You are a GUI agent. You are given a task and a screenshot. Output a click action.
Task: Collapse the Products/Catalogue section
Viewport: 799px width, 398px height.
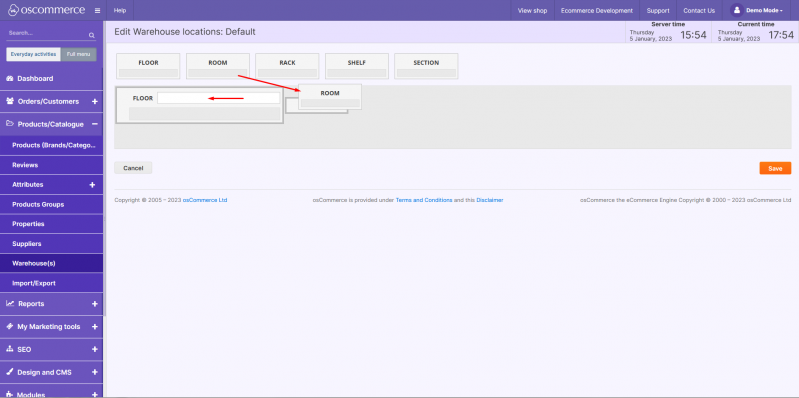click(x=94, y=124)
